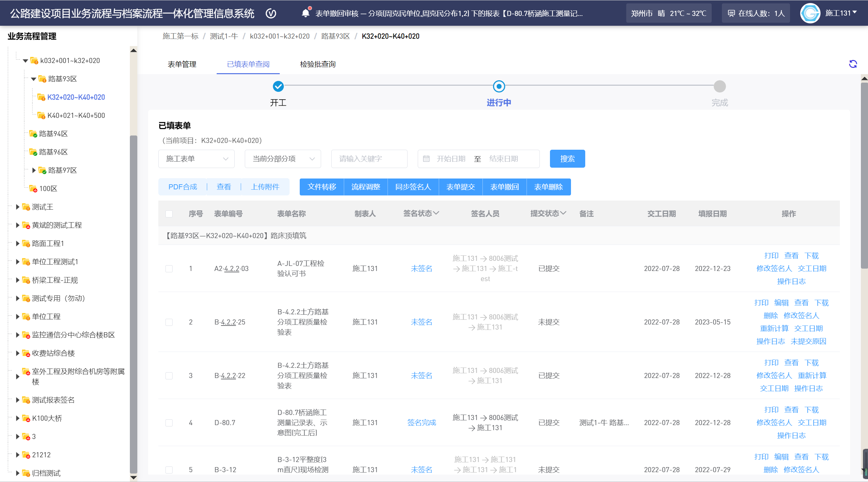Click the folder icon of 100区
The height and width of the screenshot is (482, 868).
pyautogui.click(x=33, y=188)
